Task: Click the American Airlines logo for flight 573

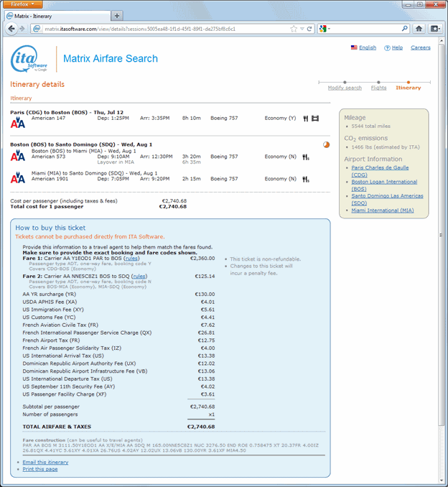Action: point(18,156)
